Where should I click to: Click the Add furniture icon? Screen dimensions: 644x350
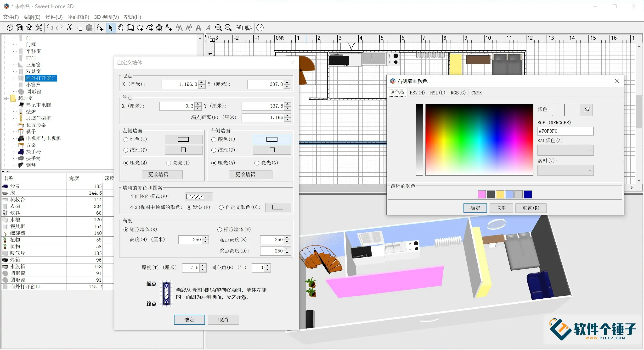(x=100, y=28)
